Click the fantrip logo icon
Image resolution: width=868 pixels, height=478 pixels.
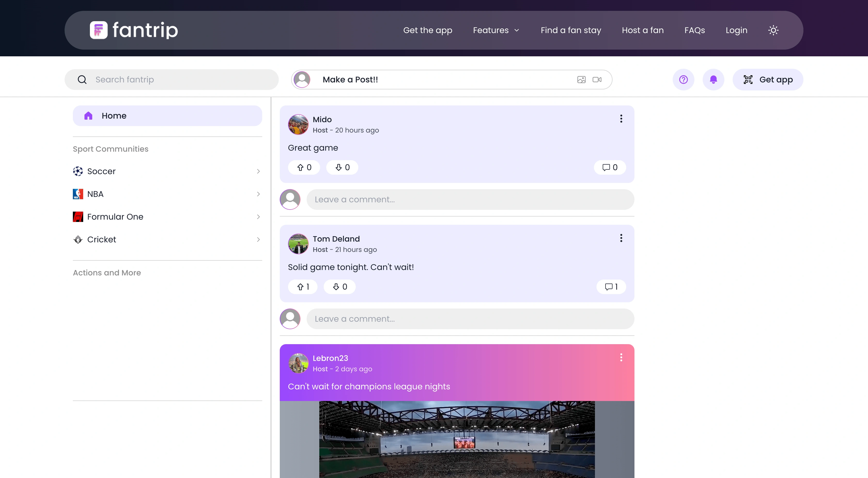pos(98,30)
